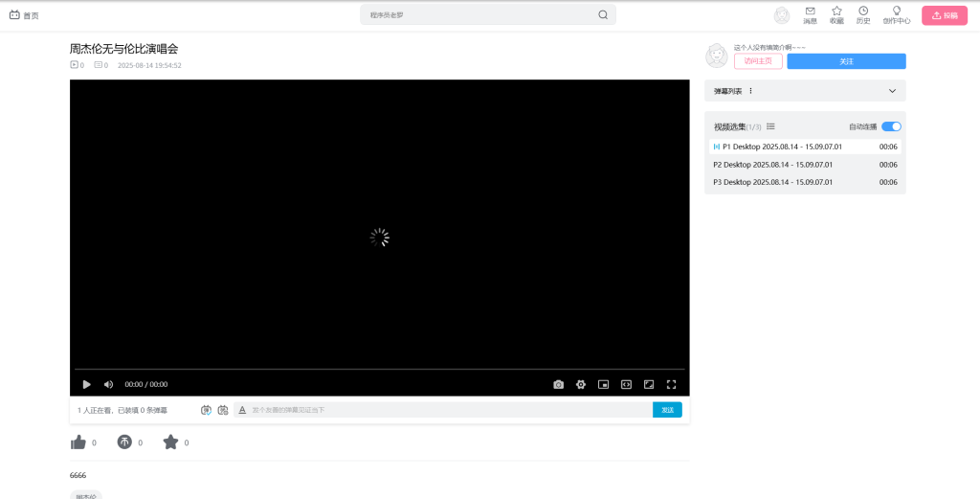Toggle the danmaku display switch icon
The image size is (980, 499).
206,410
